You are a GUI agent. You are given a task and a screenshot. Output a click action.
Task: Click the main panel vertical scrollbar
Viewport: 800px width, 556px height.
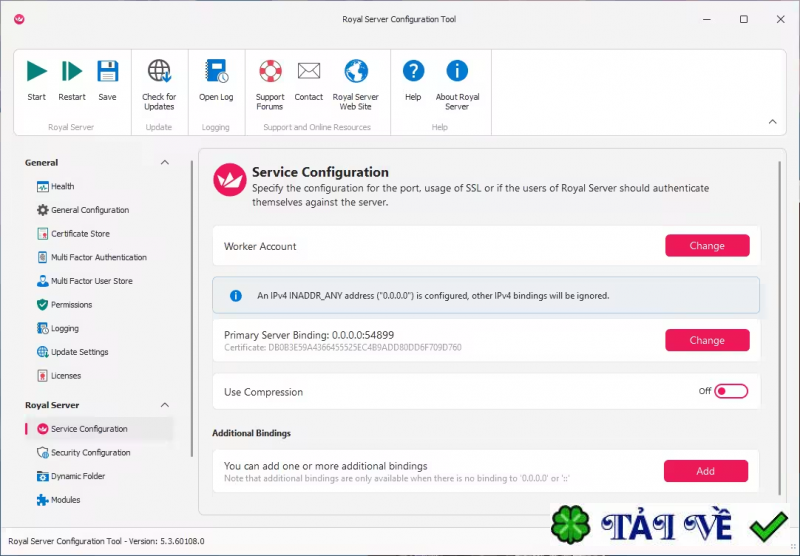779,328
